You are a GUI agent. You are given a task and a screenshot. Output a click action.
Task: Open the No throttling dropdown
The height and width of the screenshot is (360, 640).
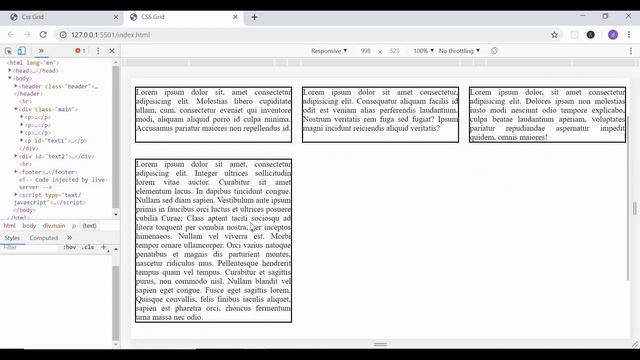[459, 51]
